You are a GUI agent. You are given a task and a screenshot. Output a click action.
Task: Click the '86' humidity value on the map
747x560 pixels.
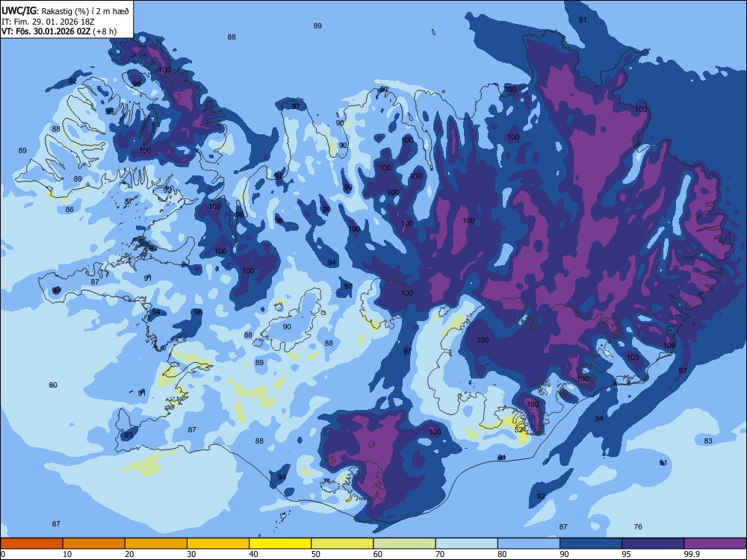[69, 210]
